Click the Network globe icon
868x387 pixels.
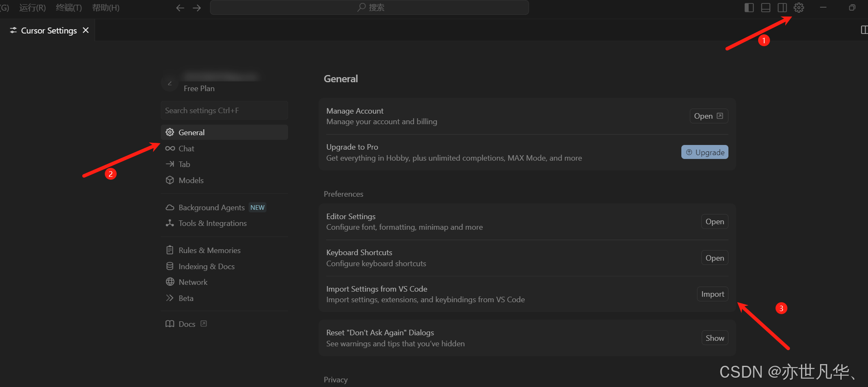click(x=170, y=282)
